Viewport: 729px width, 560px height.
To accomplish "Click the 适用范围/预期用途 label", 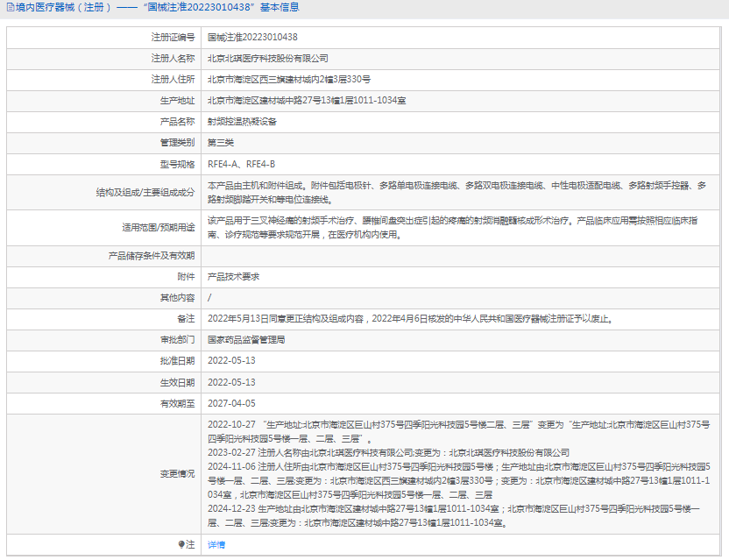I will 158,228.
